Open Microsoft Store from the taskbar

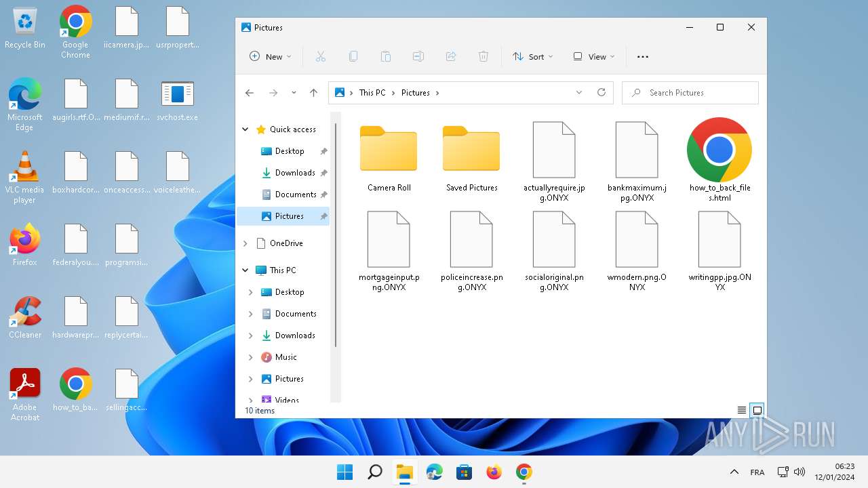(x=465, y=472)
